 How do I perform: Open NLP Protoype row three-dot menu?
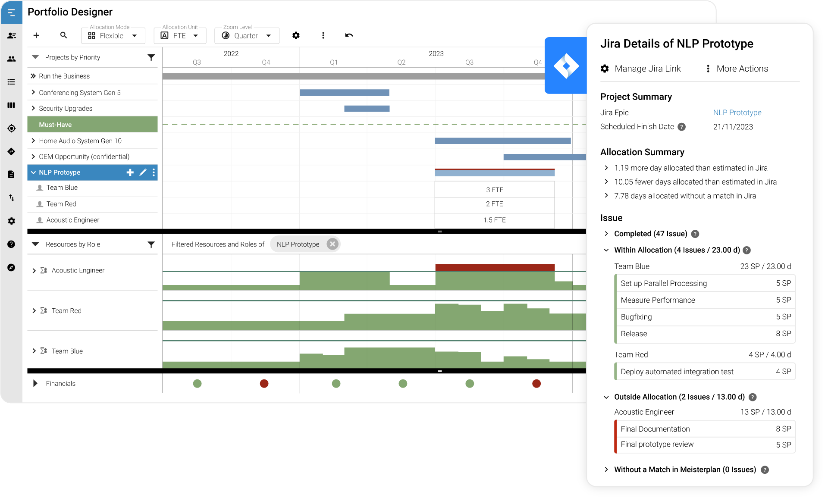(154, 172)
